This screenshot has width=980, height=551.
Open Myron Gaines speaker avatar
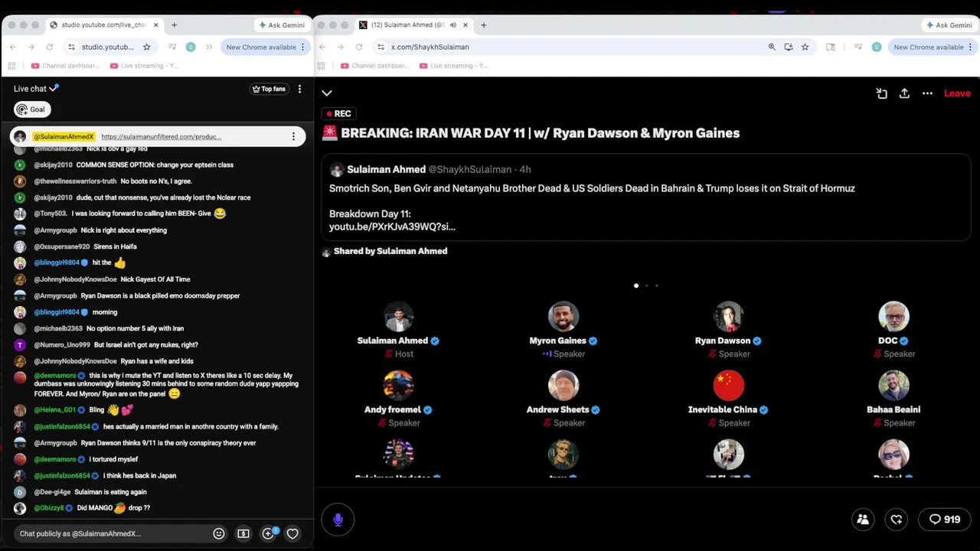click(x=563, y=317)
